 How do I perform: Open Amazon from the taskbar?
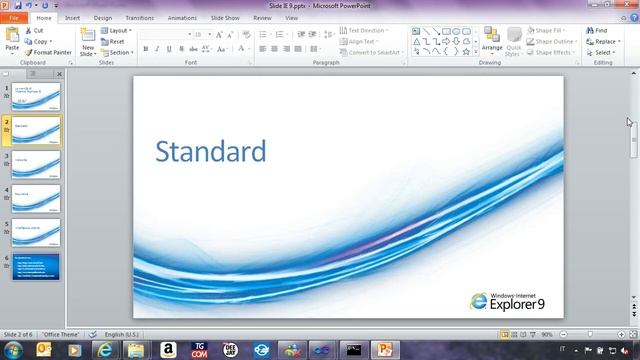[168, 350]
